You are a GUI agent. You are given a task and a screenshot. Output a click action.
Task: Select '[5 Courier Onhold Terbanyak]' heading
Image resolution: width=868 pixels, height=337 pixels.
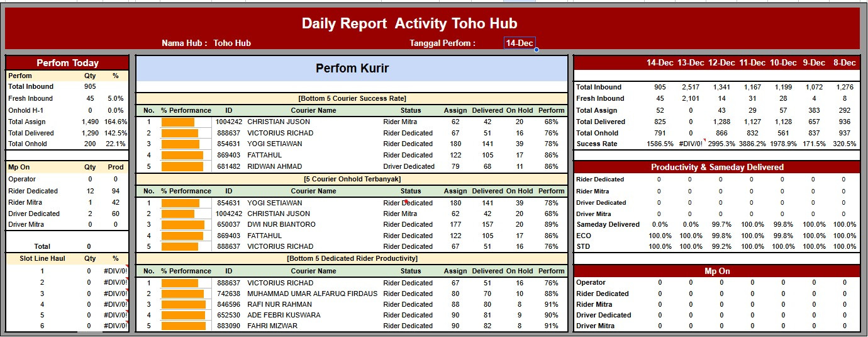point(352,179)
